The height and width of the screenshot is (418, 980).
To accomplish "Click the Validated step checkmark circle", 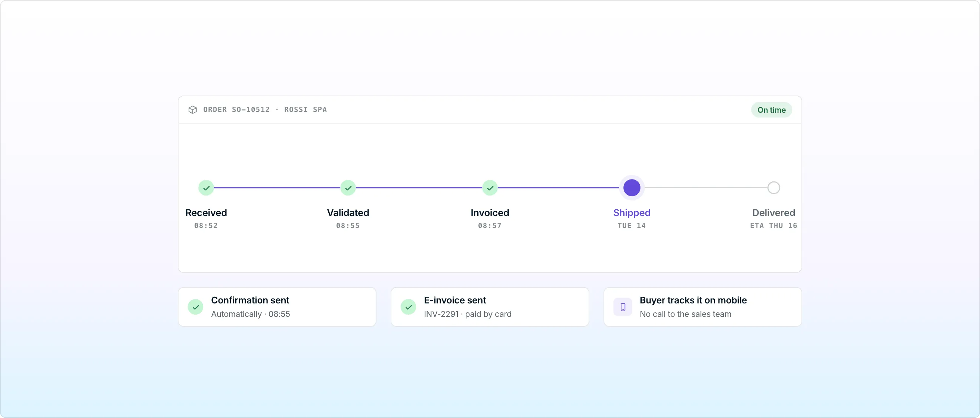I will 348,188.
